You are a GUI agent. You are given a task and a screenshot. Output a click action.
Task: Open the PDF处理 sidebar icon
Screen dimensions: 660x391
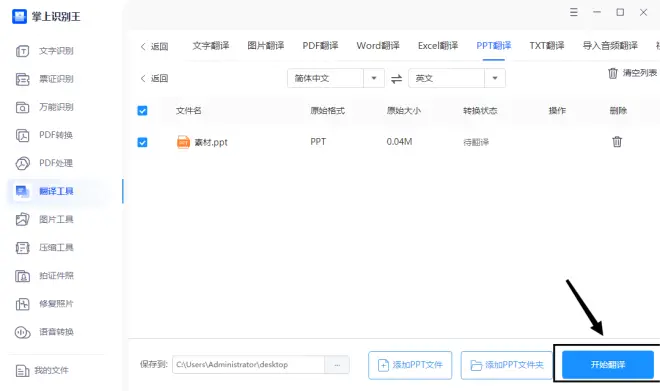click(22, 163)
